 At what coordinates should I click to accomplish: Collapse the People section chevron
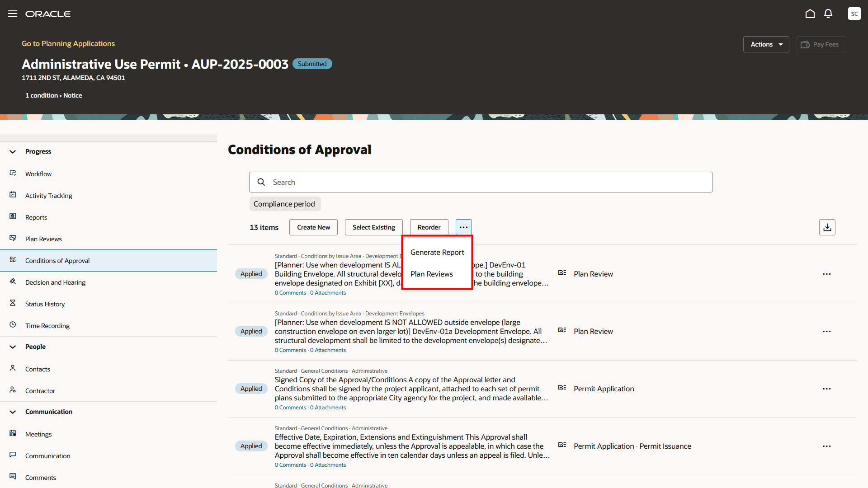[13, 347]
